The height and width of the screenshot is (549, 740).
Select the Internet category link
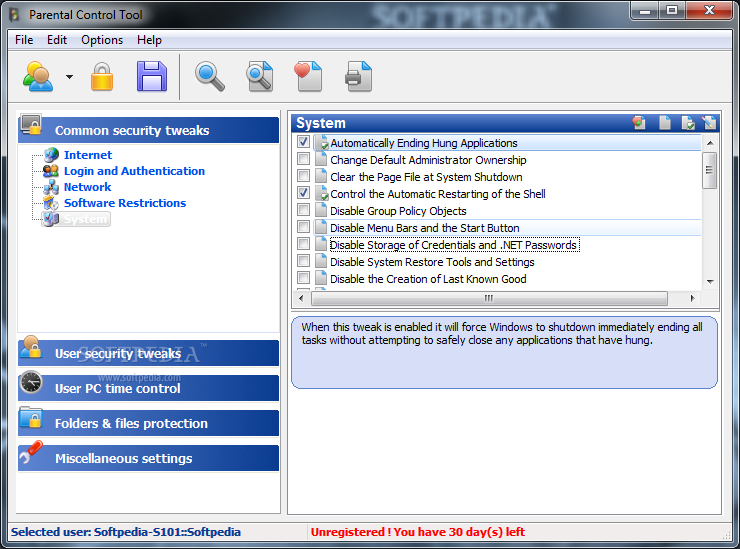[x=88, y=155]
